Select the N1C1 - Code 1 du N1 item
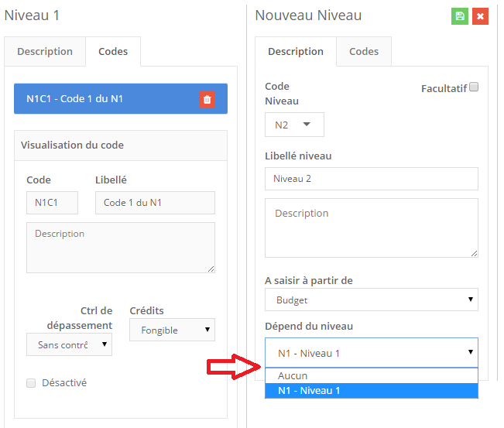504x428 pixels. [108, 99]
